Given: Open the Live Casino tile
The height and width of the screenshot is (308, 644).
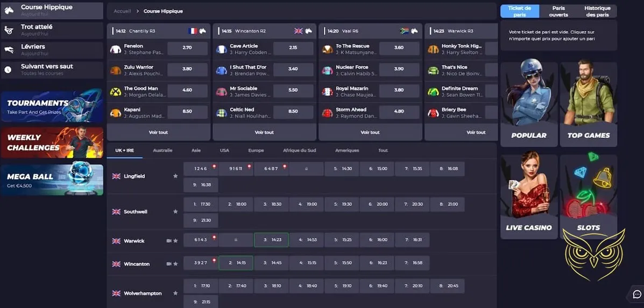Looking at the screenshot, I should (x=529, y=197).
